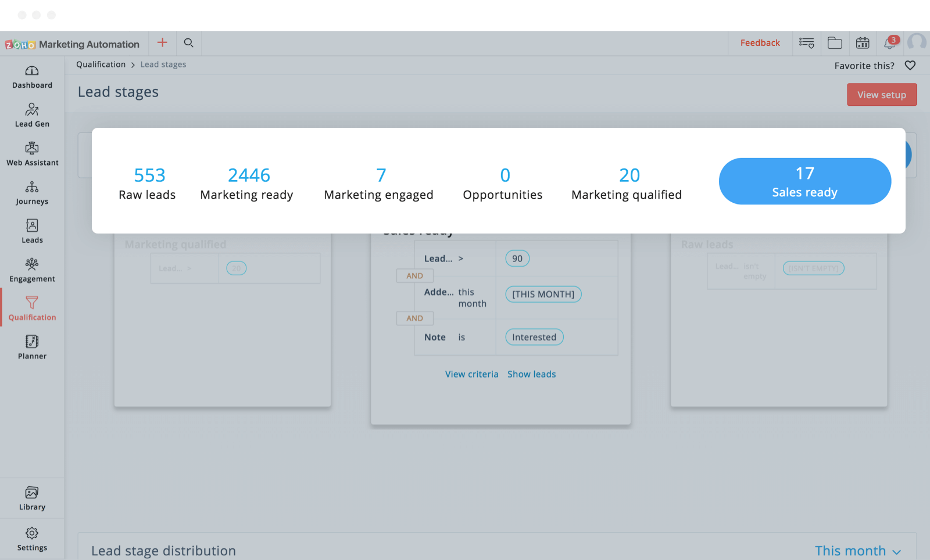Open Settings gear

(32, 533)
